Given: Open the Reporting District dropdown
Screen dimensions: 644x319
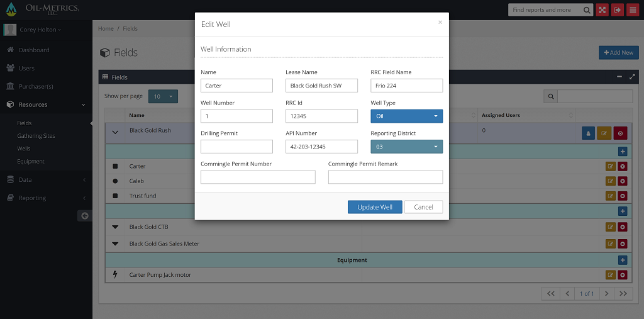Looking at the screenshot, I should tap(406, 147).
